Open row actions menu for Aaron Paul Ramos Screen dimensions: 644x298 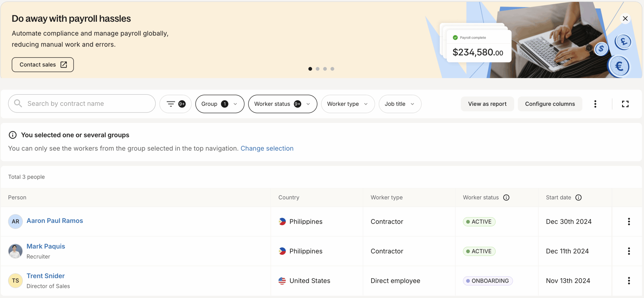click(629, 222)
